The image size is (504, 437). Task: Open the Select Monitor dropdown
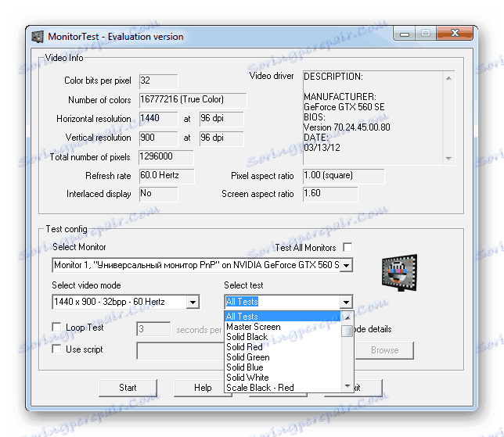[346, 266]
